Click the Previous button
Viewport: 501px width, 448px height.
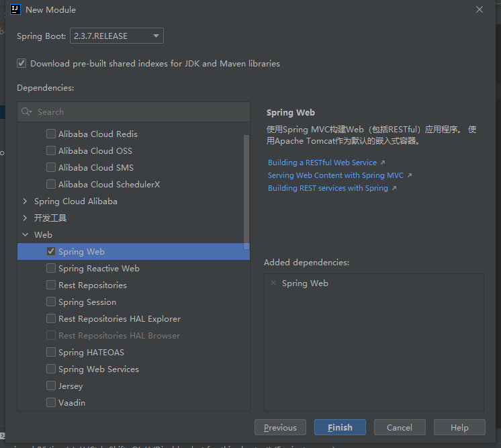(280, 427)
